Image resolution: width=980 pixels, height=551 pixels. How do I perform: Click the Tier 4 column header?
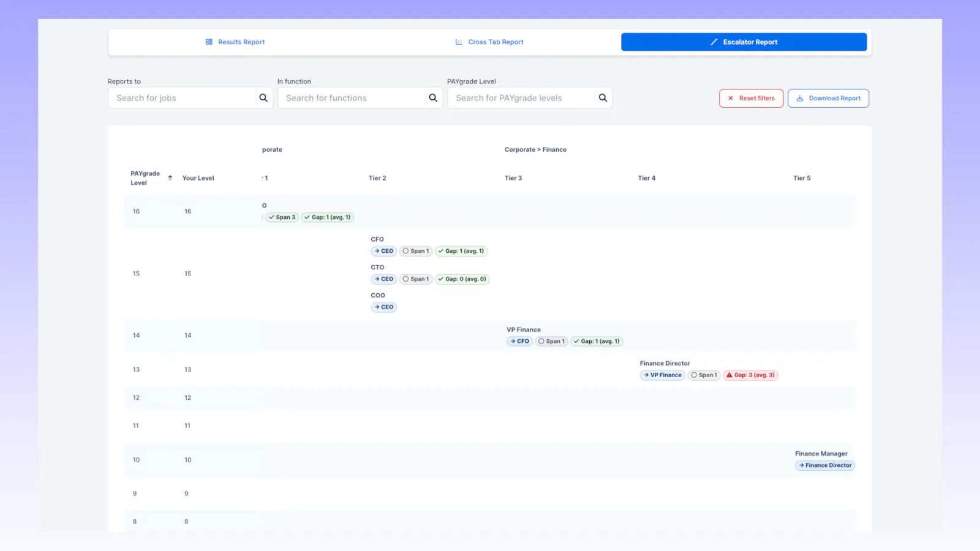(x=647, y=178)
